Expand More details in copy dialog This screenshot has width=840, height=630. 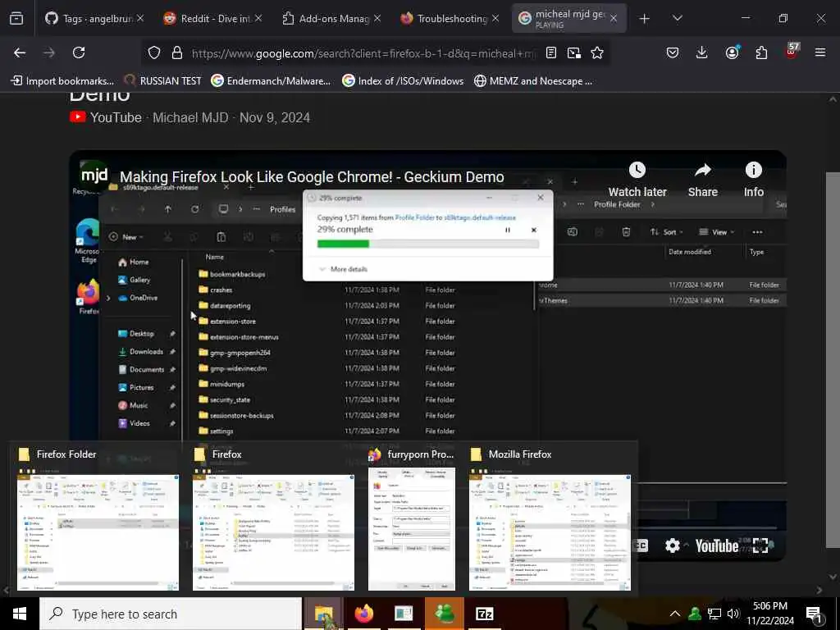[x=344, y=269]
